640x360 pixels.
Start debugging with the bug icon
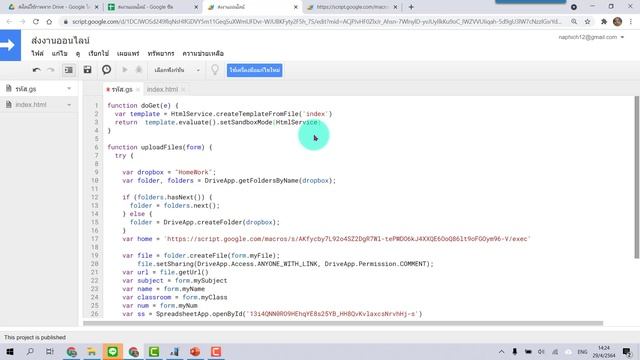coord(139,70)
